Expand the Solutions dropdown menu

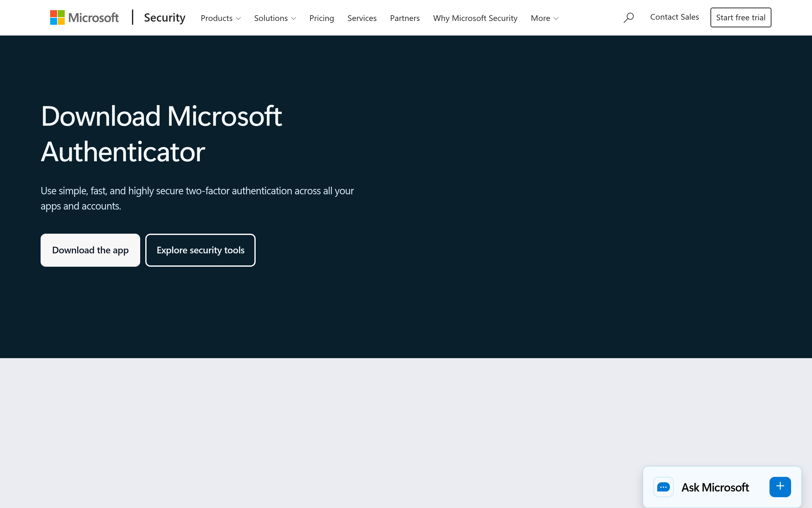pyautogui.click(x=275, y=18)
